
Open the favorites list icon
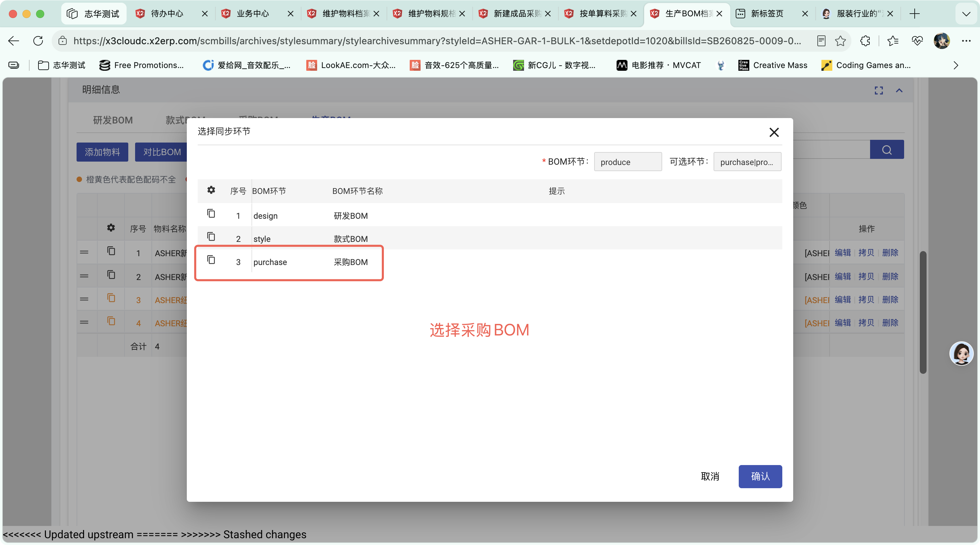coord(893,41)
